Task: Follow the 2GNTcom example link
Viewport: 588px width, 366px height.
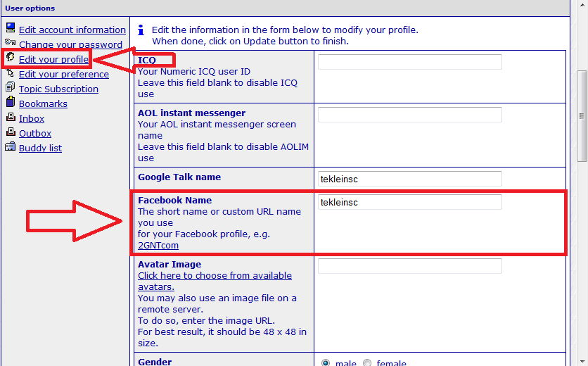Action: point(158,246)
